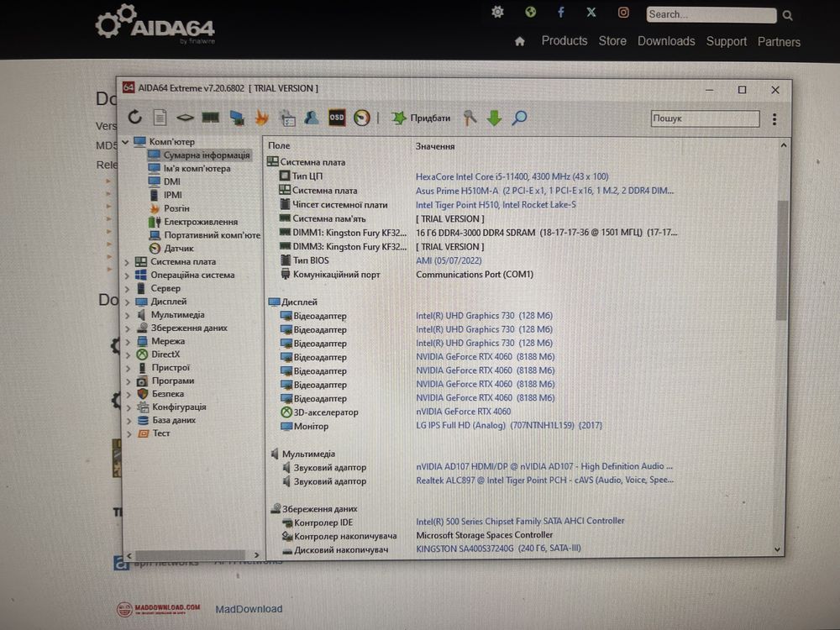Open the SensorPanel gauge icon
The width and height of the screenshot is (840, 630).
[x=361, y=118]
